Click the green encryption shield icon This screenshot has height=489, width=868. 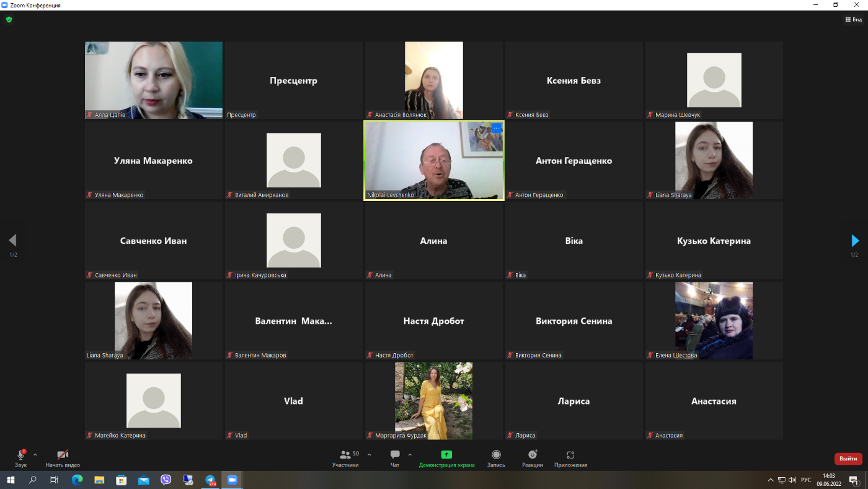point(9,19)
